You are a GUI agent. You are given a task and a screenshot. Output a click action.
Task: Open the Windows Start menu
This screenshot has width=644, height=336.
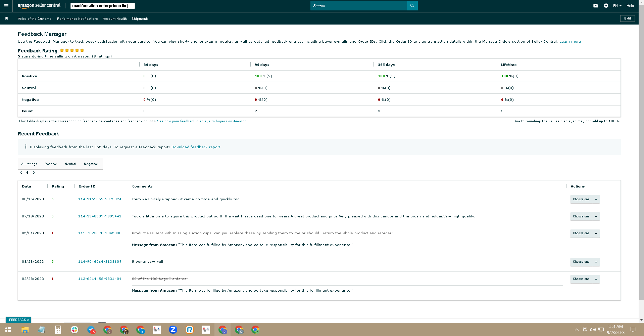click(x=8, y=330)
